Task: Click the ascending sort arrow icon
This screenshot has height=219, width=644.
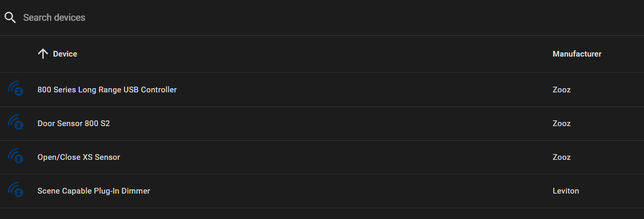Action: click(x=43, y=54)
